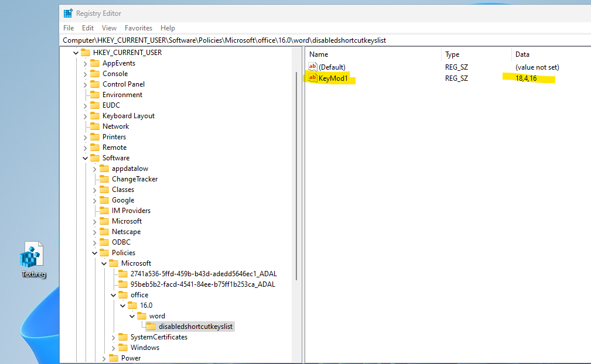Select the ChangeTracker folder icon

click(104, 179)
